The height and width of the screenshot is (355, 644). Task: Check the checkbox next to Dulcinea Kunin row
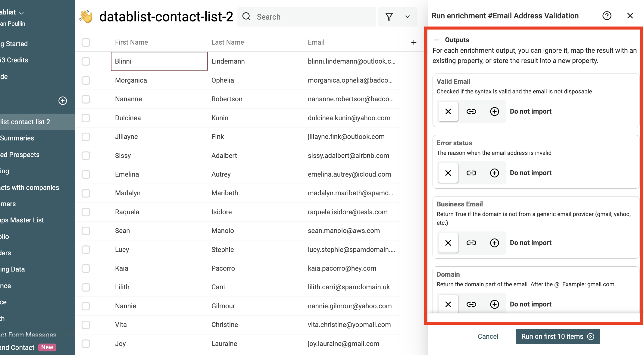point(86,118)
